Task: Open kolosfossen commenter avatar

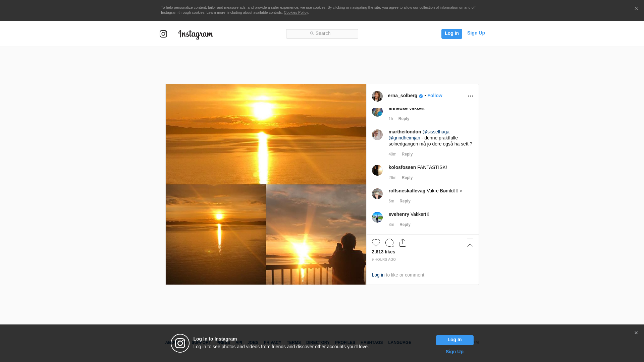Action: click(x=377, y=170)
